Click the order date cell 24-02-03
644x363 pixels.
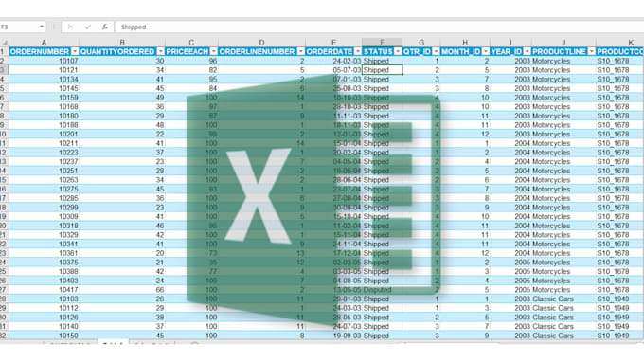333,61
